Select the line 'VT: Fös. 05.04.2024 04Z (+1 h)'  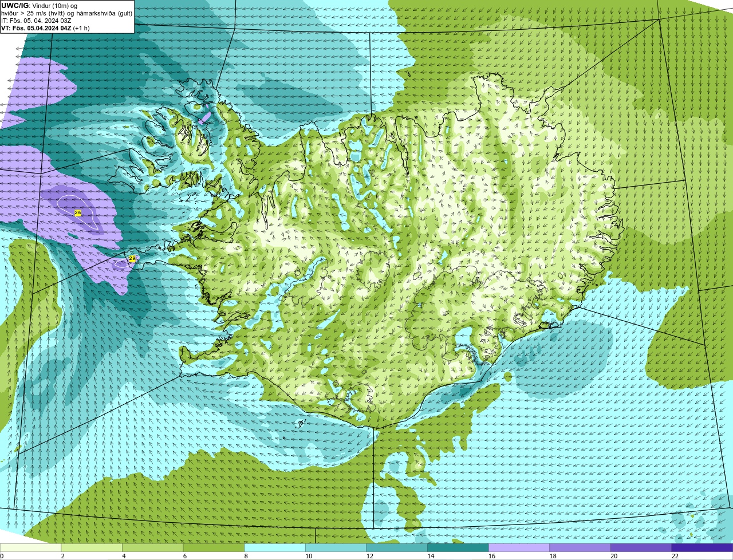45,28
